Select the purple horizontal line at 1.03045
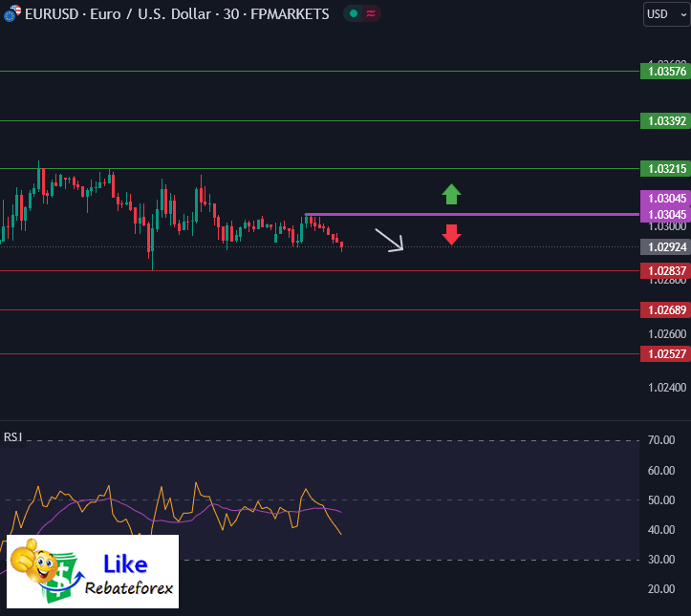Viewport: 691px width, 616px height. click(x=471, y=215)
